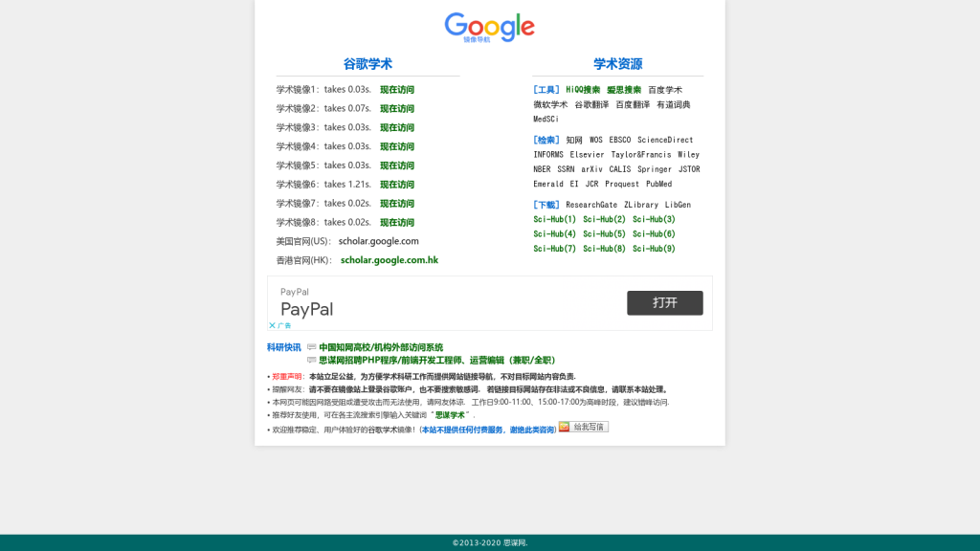The image size is (980, 551).
Task: Open the PubMed link
Action: pyautogui.click(x=658, y=185)
